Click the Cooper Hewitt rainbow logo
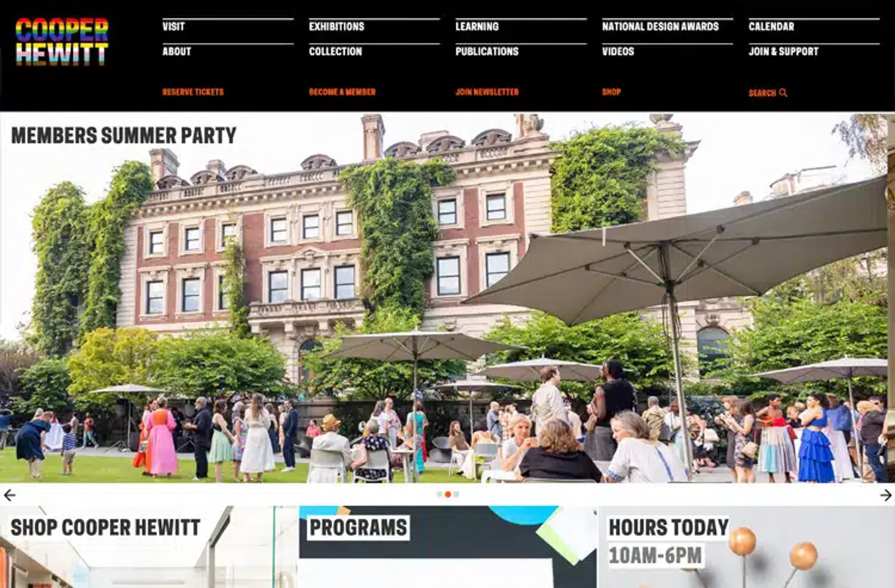Image resolution: width=895 pixels, height=588 pixels. click(x=62, y=41)
